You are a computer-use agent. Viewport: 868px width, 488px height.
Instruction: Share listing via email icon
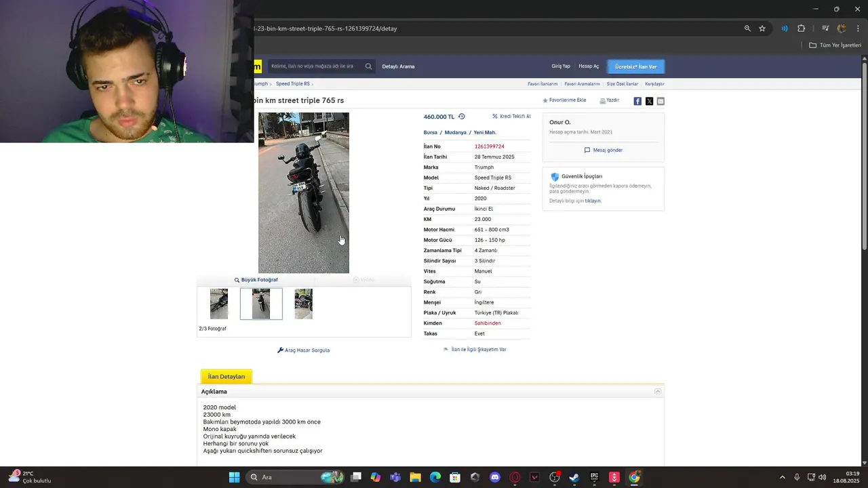[x=660, y=101]
